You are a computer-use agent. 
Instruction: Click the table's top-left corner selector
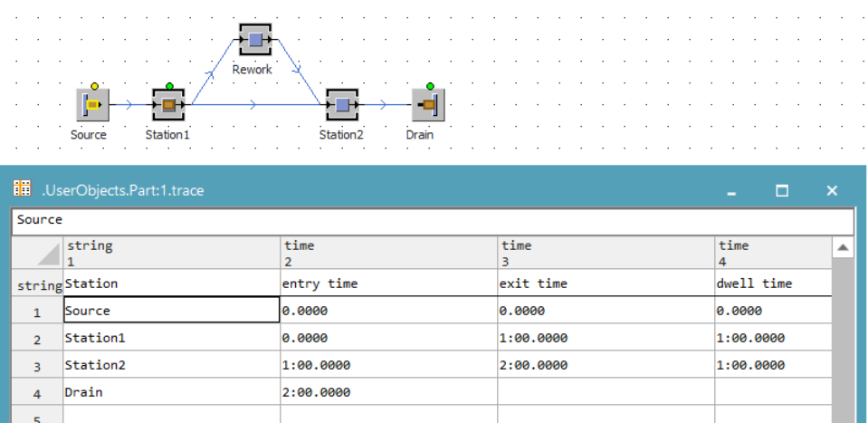tap(37, 253)
